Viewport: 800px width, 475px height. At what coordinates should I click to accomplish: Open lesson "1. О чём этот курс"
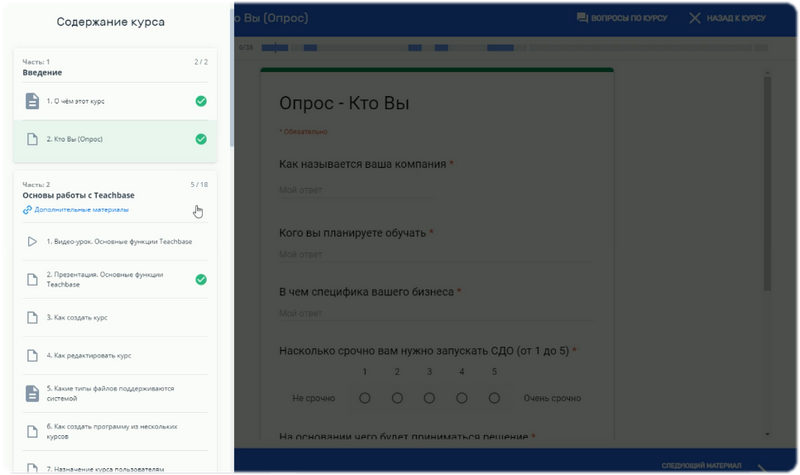[x=115, y=101]
